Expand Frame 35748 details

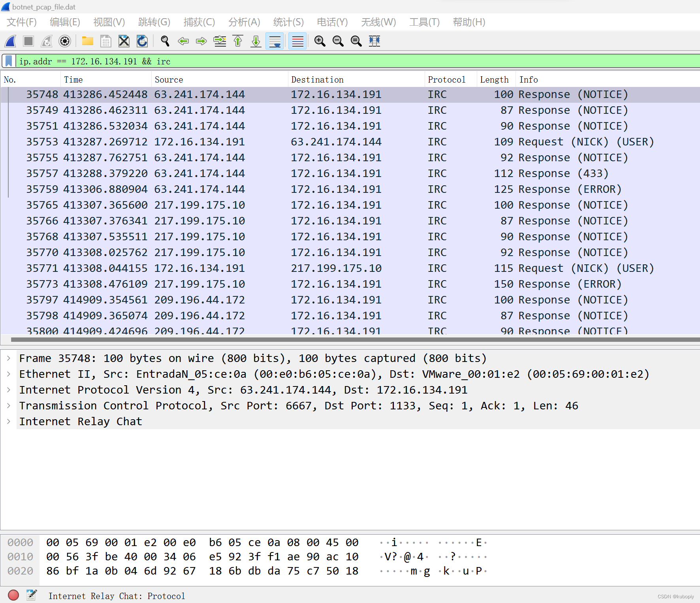(x=9, y=358)
